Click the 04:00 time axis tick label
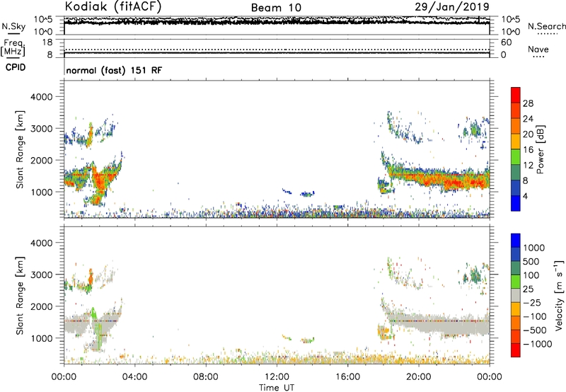566x392 pixels. [134, 377]
